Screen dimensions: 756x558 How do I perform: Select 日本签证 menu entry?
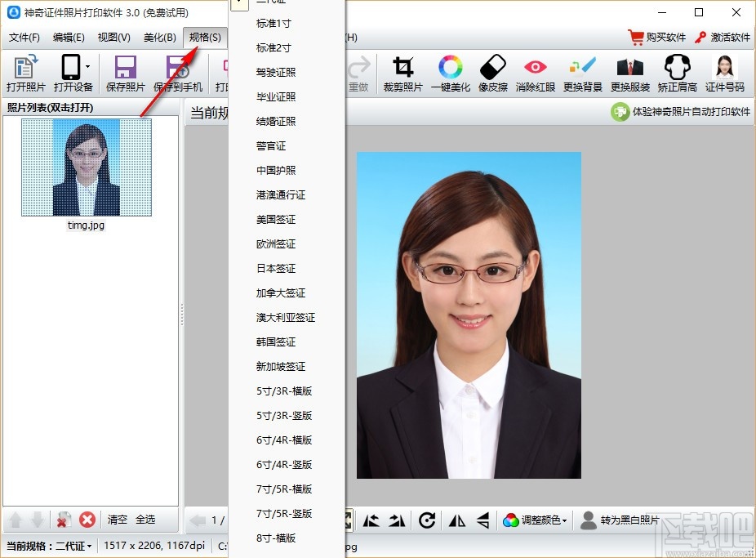(287, 269)
